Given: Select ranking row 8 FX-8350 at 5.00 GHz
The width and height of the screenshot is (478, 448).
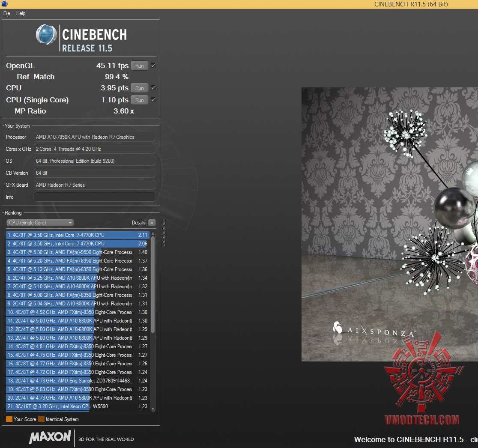Looking at the screenshot, I should tap(78, 295).
